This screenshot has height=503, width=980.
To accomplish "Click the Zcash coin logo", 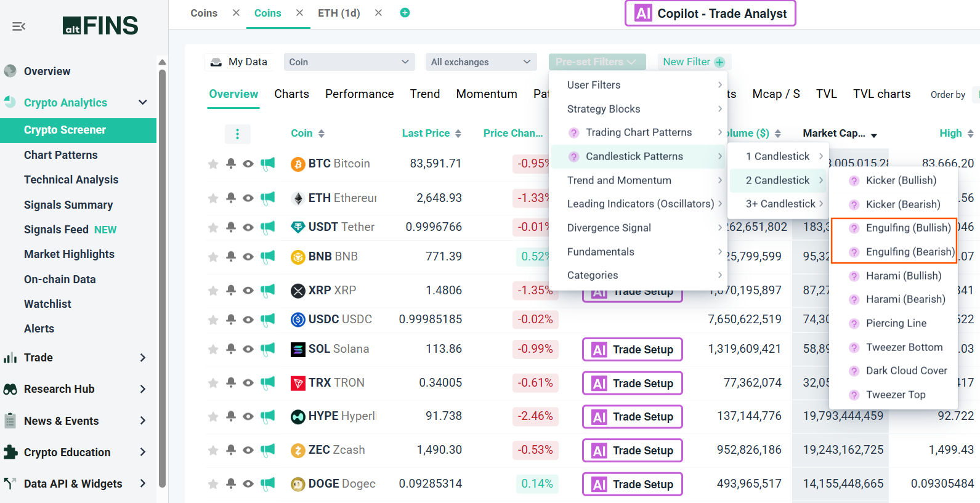I will 298,451.
